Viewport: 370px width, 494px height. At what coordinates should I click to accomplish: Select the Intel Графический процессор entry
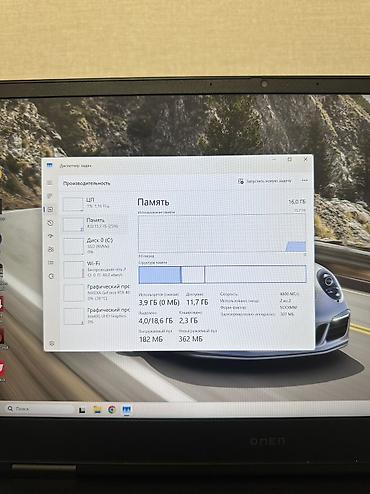pyautogui.click(x=96, y=316)
